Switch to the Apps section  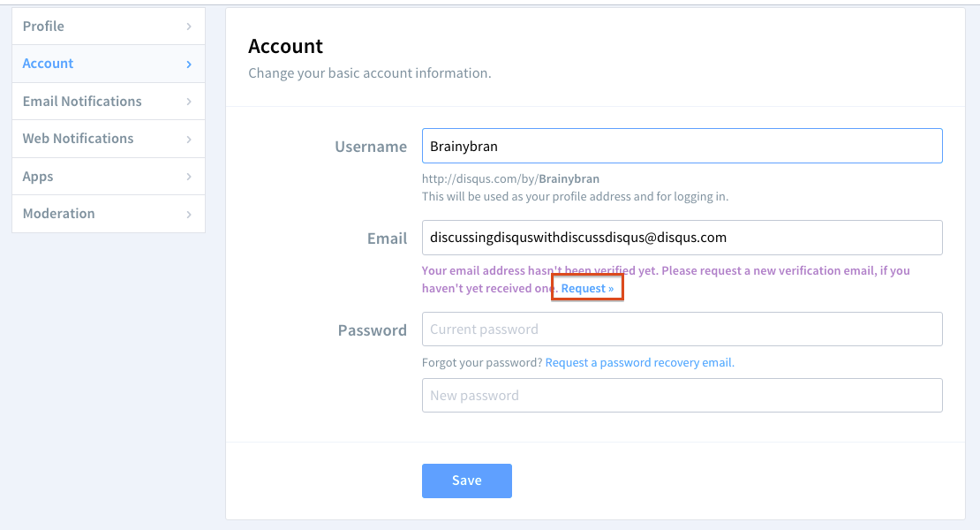tap(38, 177)
